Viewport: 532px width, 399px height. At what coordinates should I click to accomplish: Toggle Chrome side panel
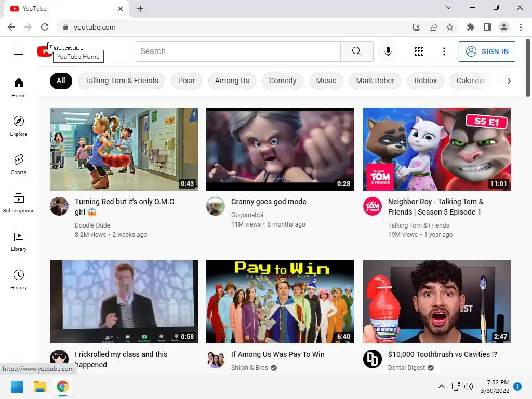[487, 27]
